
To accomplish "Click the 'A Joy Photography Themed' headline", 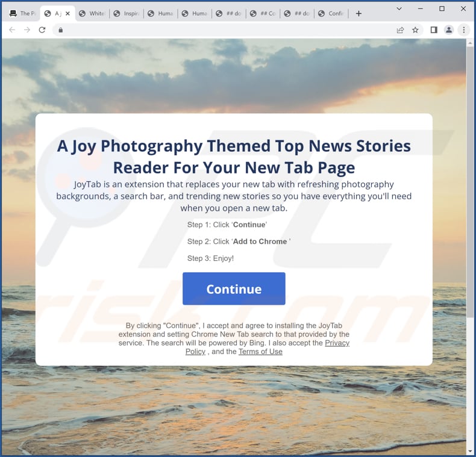I will 234,157.
